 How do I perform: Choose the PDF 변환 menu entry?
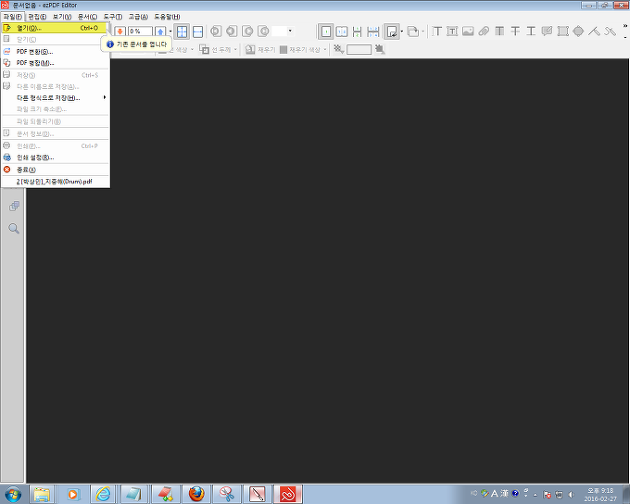pyautogui.click(x=55, y=51)
